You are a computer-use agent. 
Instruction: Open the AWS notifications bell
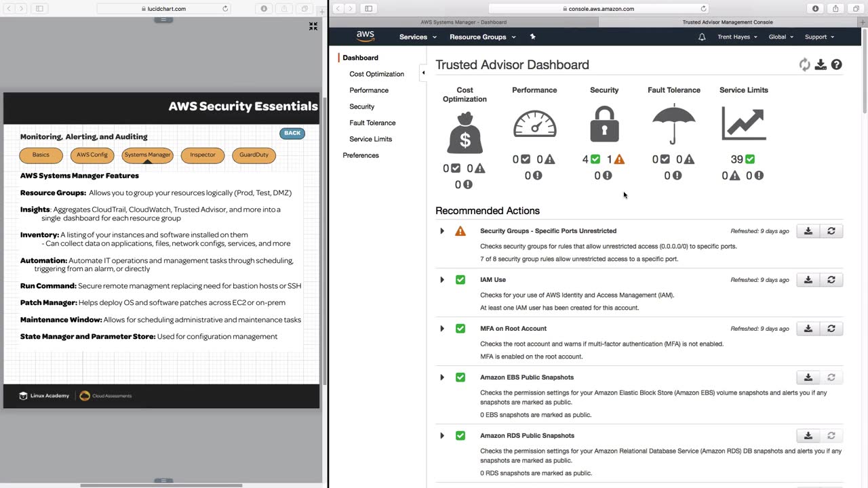click(702, 37)
